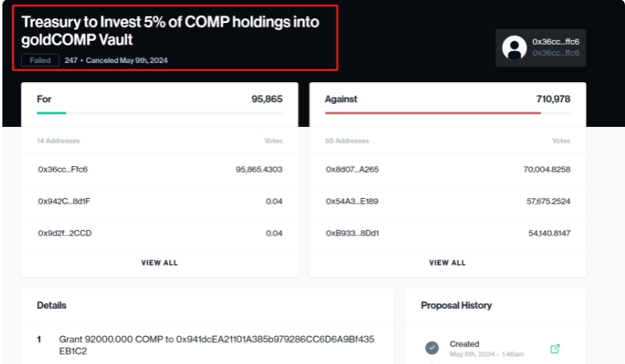Viewport: 625px width, 364px height.
Task: Open voter address 0x36cc...Ffc6 in For list
Action: (63, 169)
